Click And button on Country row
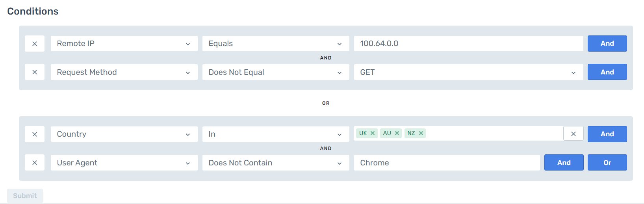Viewport: 644px width, 204px height. [607, 134]
